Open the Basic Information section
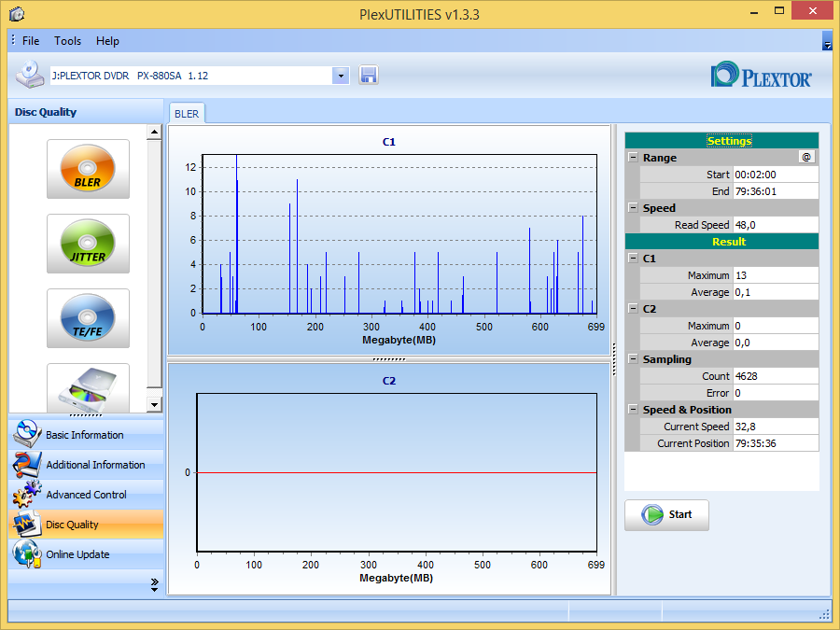 click(x=86, y=434)
